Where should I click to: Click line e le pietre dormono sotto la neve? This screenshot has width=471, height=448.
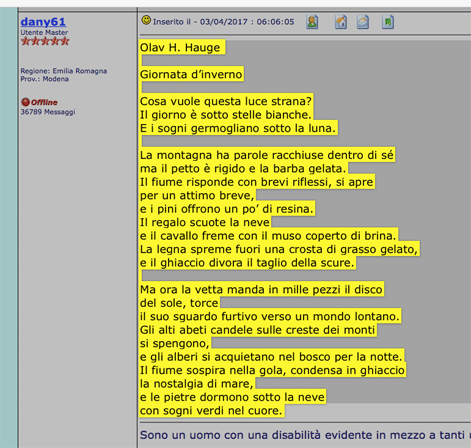[232, 397]
